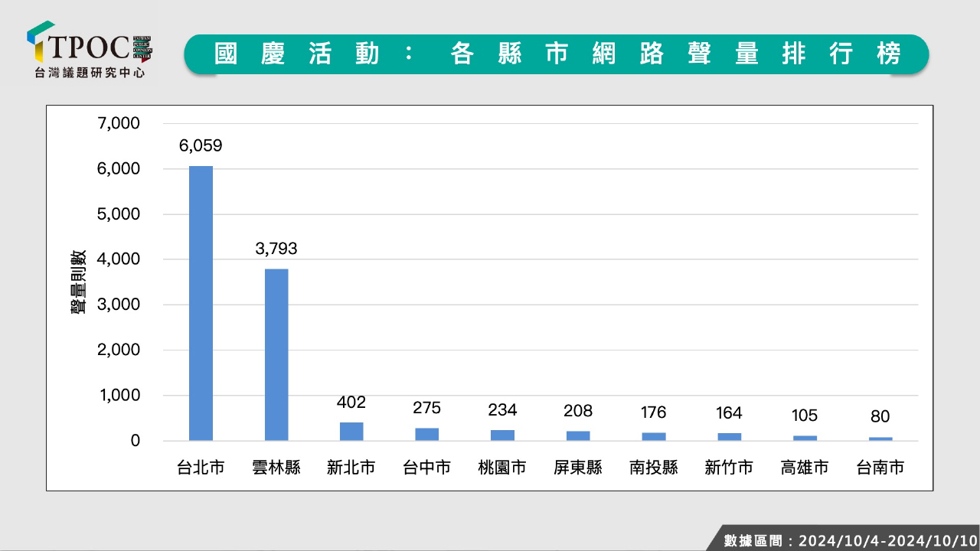Viewport: 980px width, 551px height.
Task: Click the 桃園市 axis category label
Action: 502,468
